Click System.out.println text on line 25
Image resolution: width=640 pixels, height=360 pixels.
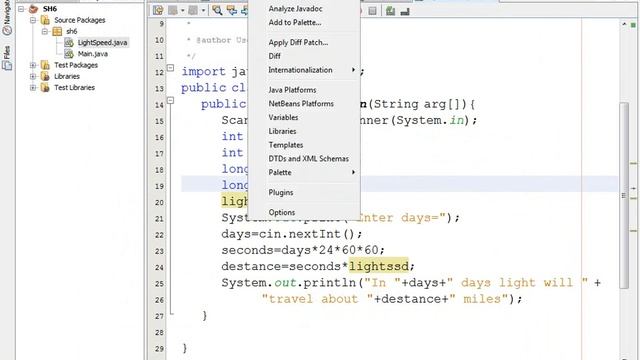tap(292, 283)
